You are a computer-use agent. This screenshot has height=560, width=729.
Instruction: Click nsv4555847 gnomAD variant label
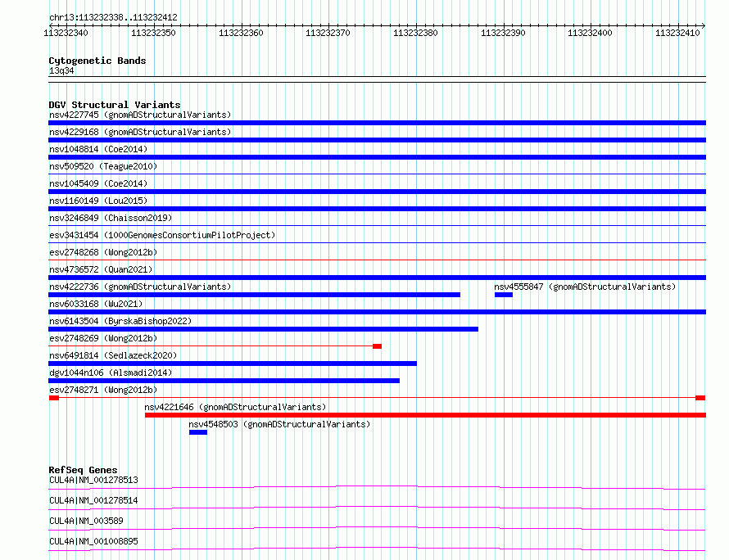coord(585,287)
